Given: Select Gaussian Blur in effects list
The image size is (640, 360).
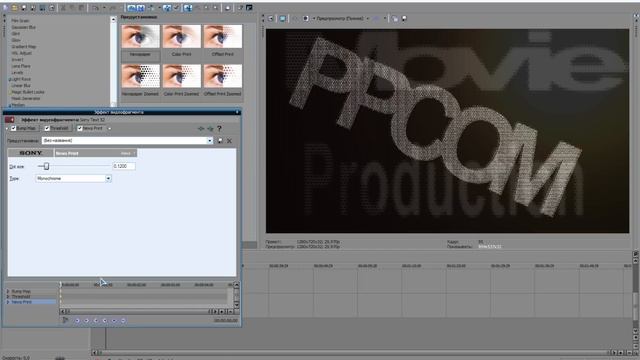Looking at the screenshot, I should (x=23, y=27).
